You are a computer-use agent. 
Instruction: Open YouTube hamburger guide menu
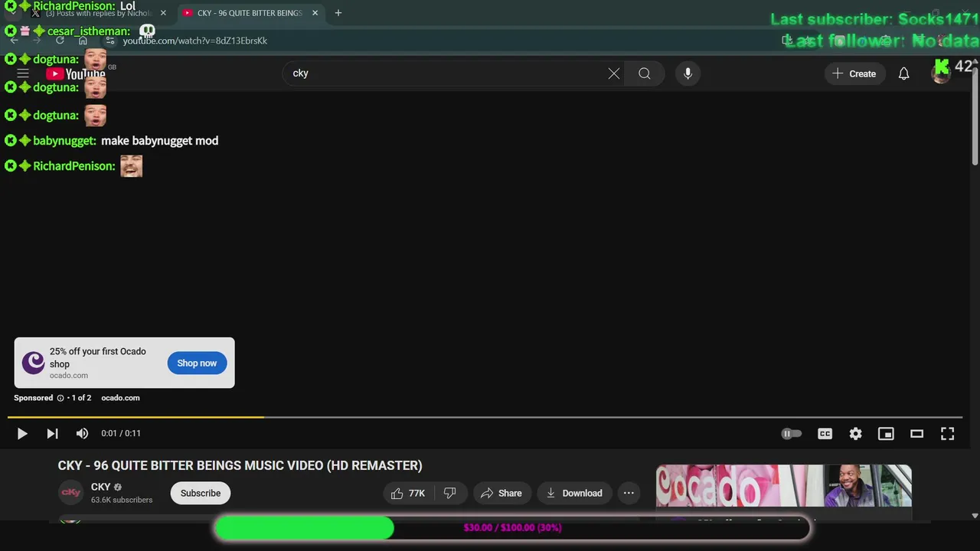[x=23, y=73]
